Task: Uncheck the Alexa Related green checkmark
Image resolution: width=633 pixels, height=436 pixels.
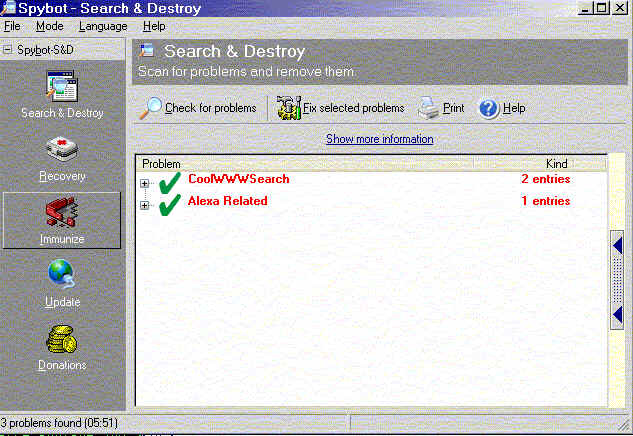Action: (170, 204)
